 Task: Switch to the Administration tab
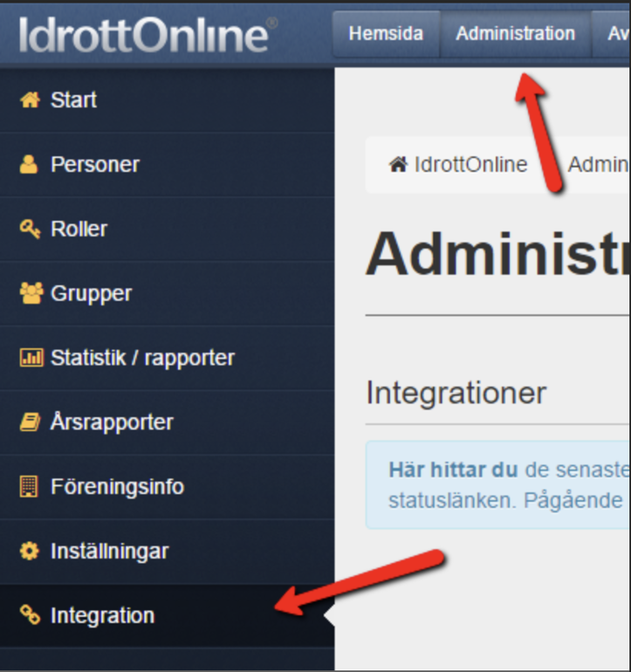[515, 34]
